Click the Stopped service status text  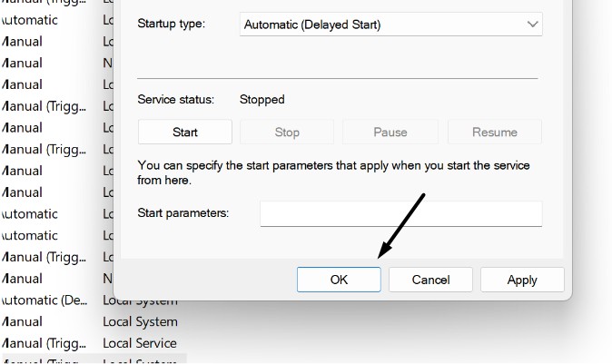(262, 100)
